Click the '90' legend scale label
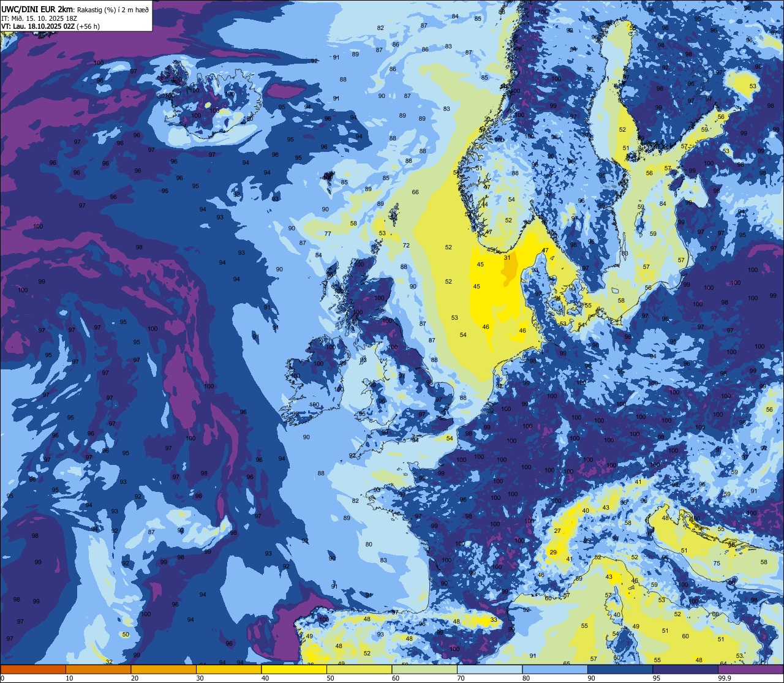This screenshot has width=784, height=683. coord(591,678)
